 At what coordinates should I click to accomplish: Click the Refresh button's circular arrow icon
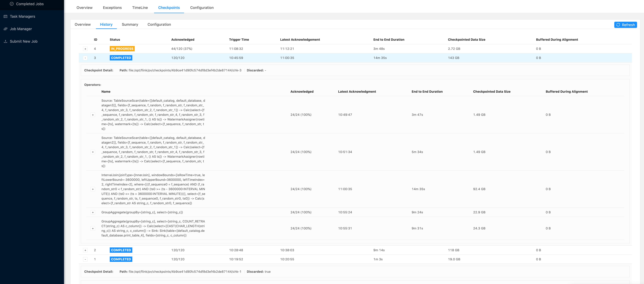click(x=618, y=25)
